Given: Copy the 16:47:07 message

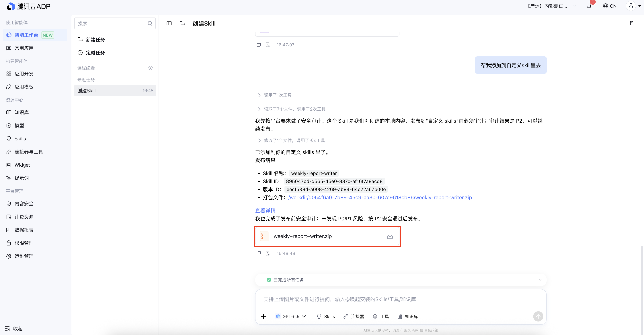Looking at the screenshot, I should [x=259, y=45].
